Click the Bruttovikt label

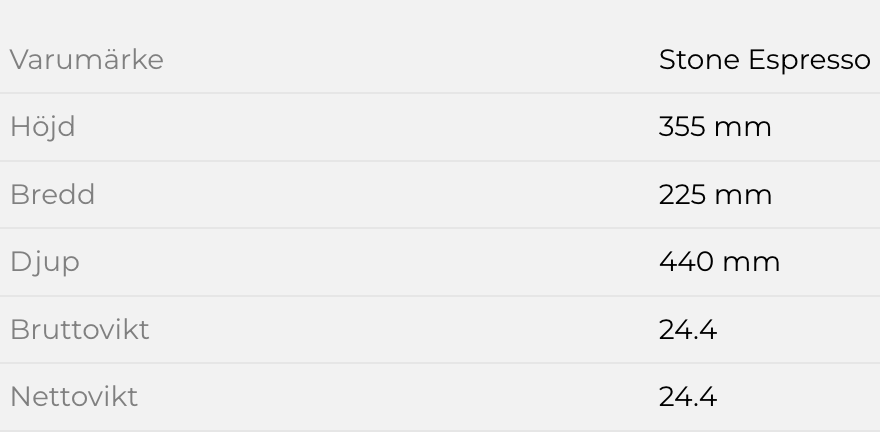(x=79, y=329)
